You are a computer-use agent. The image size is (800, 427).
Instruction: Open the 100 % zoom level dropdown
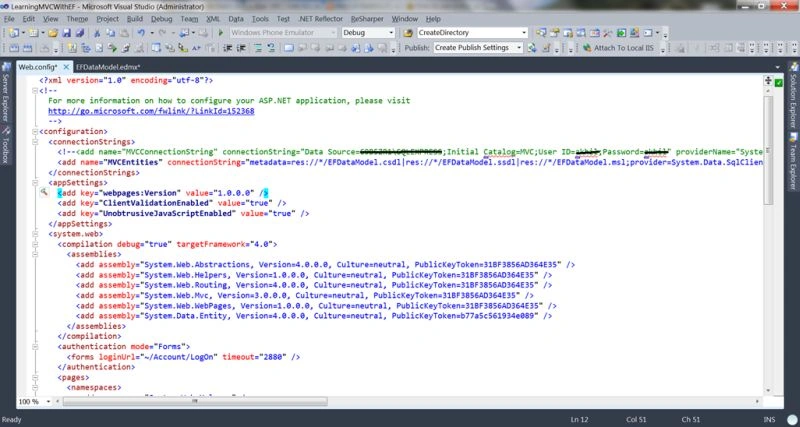(x=34, y=401)
